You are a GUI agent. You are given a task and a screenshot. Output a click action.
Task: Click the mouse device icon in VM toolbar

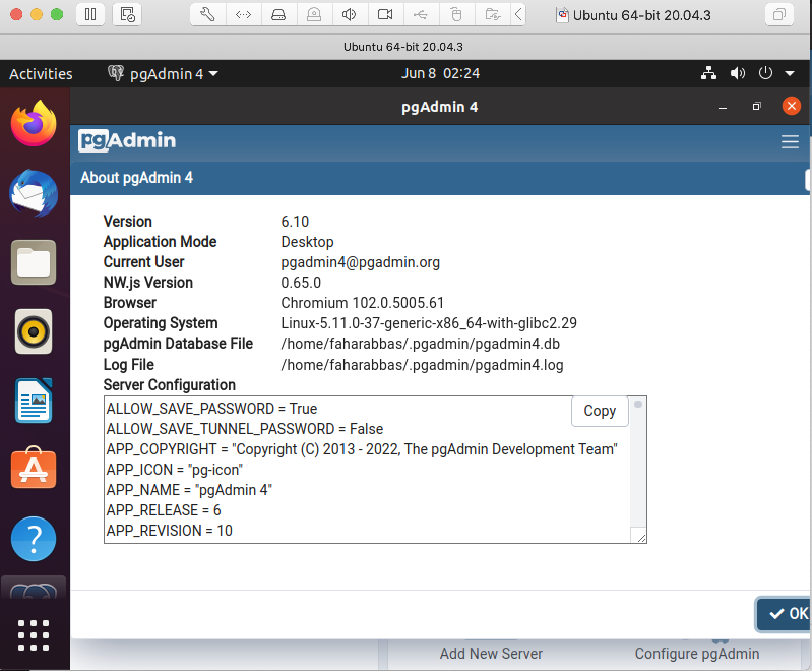(x=456, y=14)
